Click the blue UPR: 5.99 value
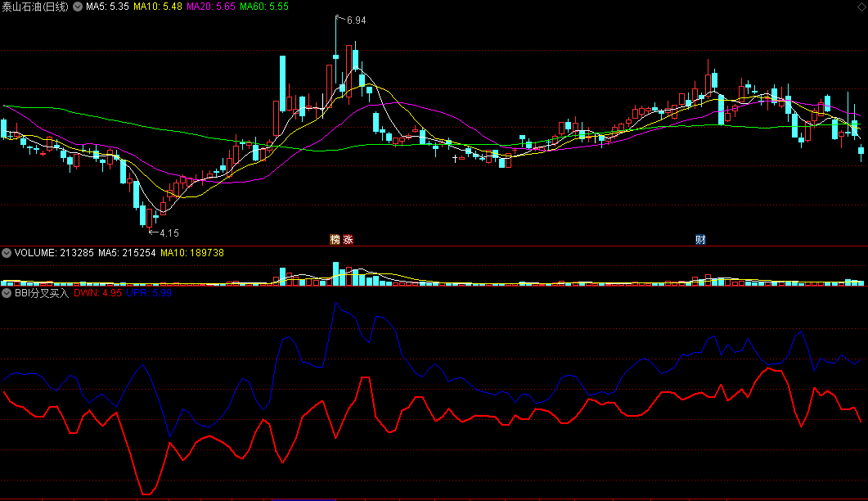This screenshot has width=868, height=501. coord(149,292)
